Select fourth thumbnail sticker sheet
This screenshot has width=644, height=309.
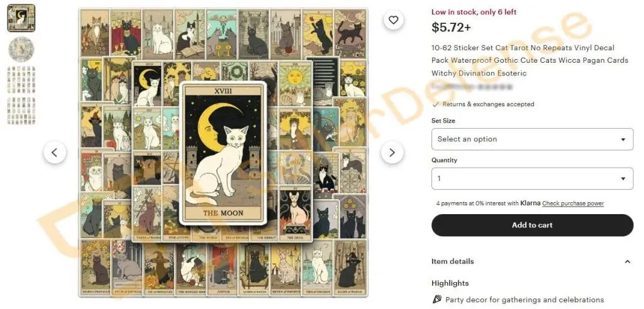point(21,111)
